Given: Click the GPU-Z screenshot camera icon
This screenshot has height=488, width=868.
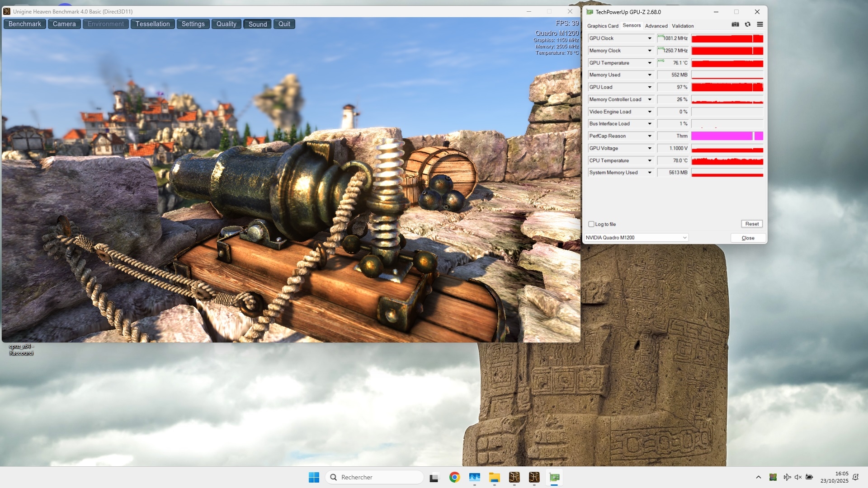Looking at the screenshot, I should click(735, 24).
